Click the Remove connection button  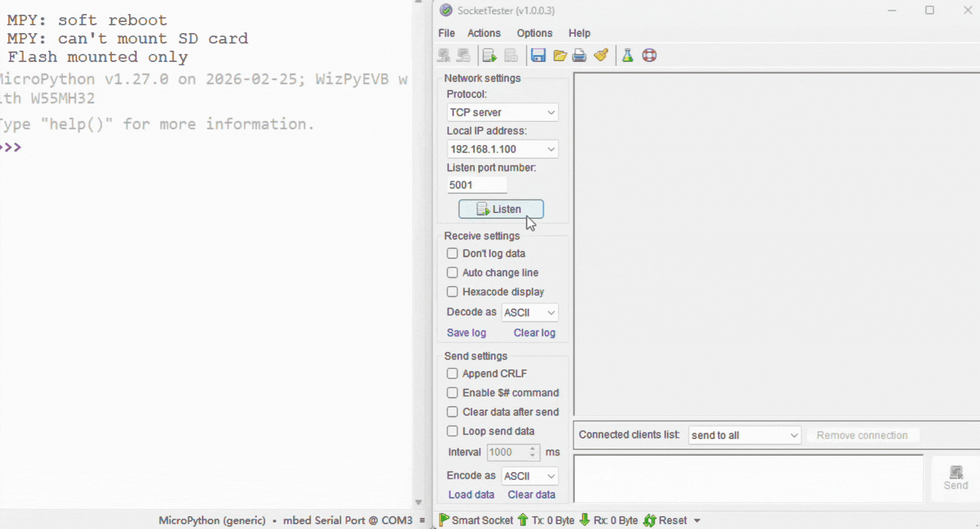point(862,435)
